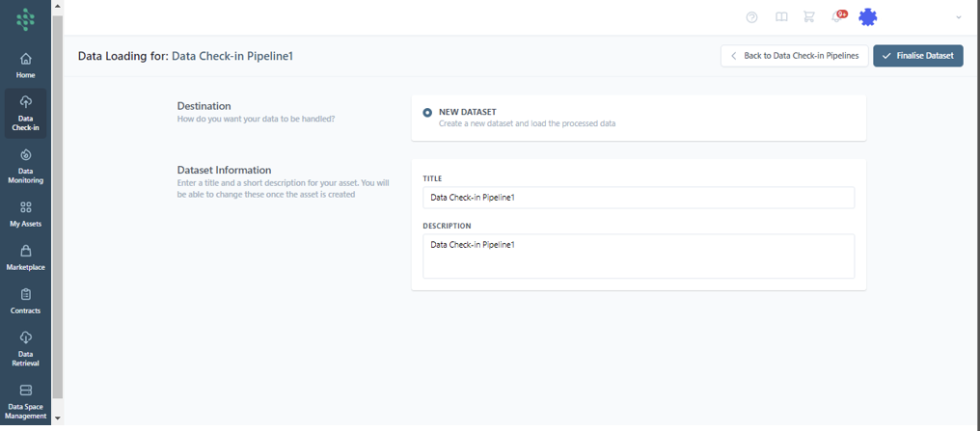Open the documentation book icon
Screen dimensions: 980x431
coord(781,17)
